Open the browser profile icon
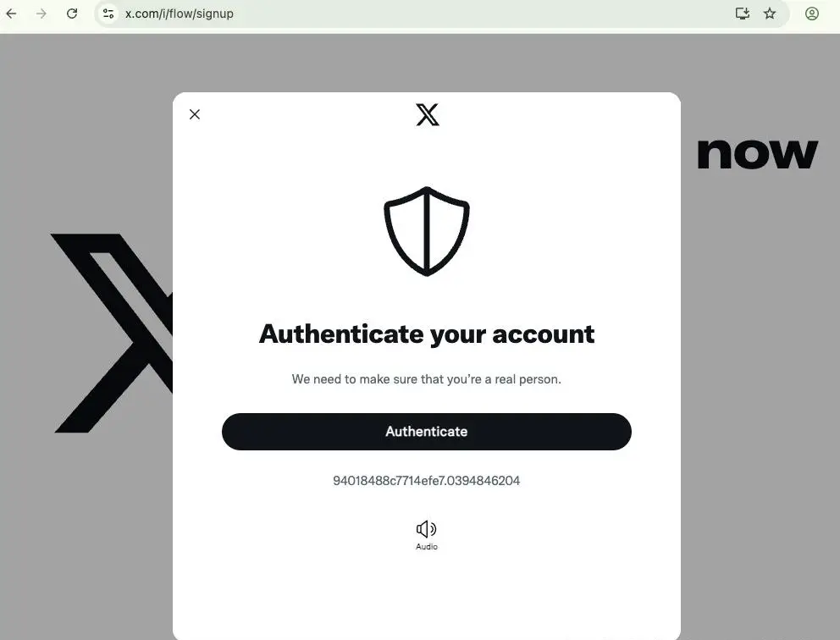Screen dimensions: 840x640 click(812, 14)
